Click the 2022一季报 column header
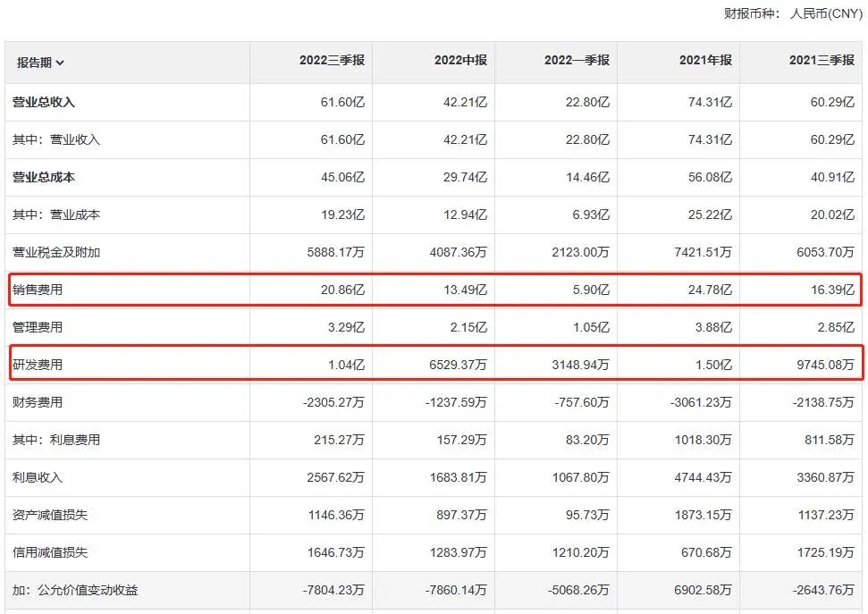868x614 pixels. click(x=577, y=61)
